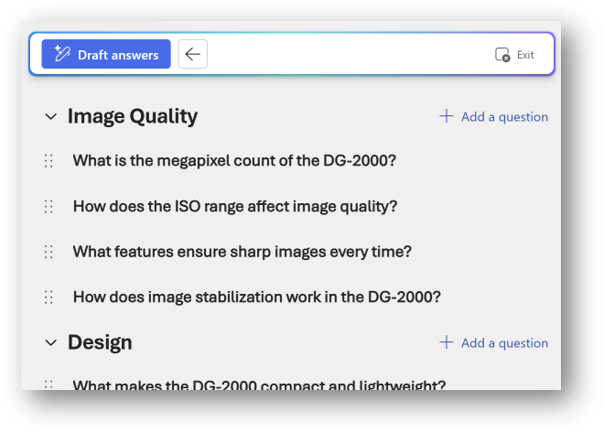Add a question to the Design section
The height and width of the screenshot is (432, 603).
494,343
